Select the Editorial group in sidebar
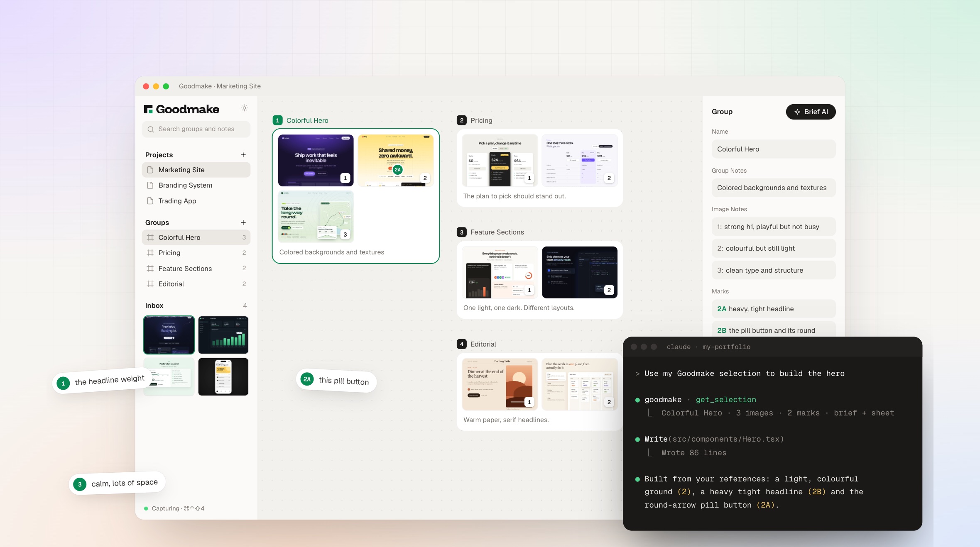Viewport: 980px width, 547px height. coord(196,284)
